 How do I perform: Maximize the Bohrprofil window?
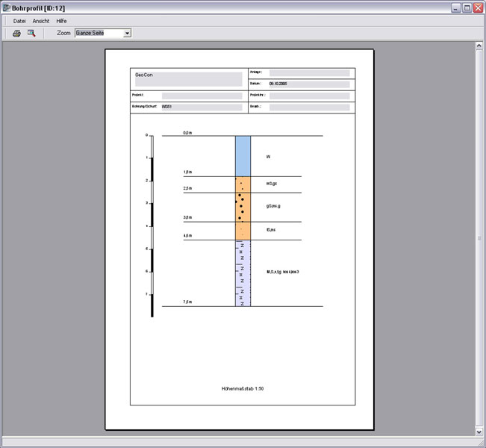(x=466, y=7)
